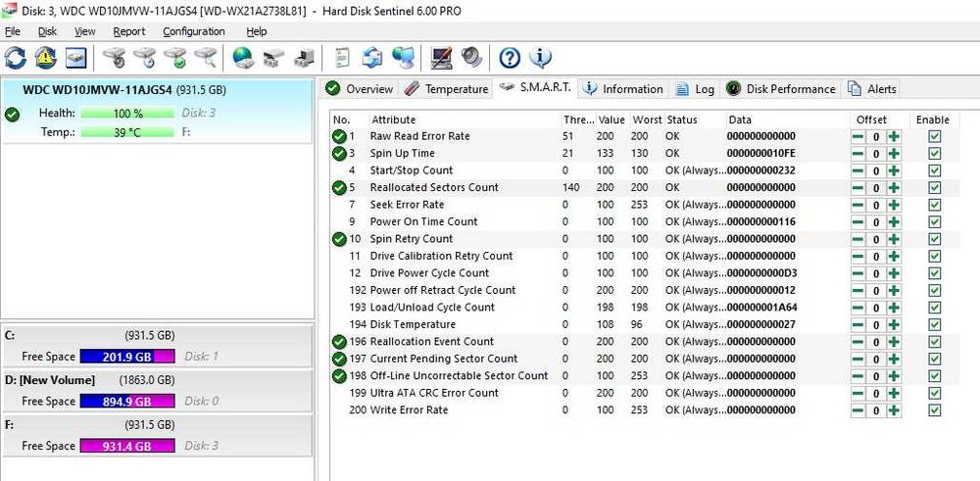Screen dimensions: 980x481
Task: Decrease offset for Load/Unload Cycle Count
Action: (858, 308)
